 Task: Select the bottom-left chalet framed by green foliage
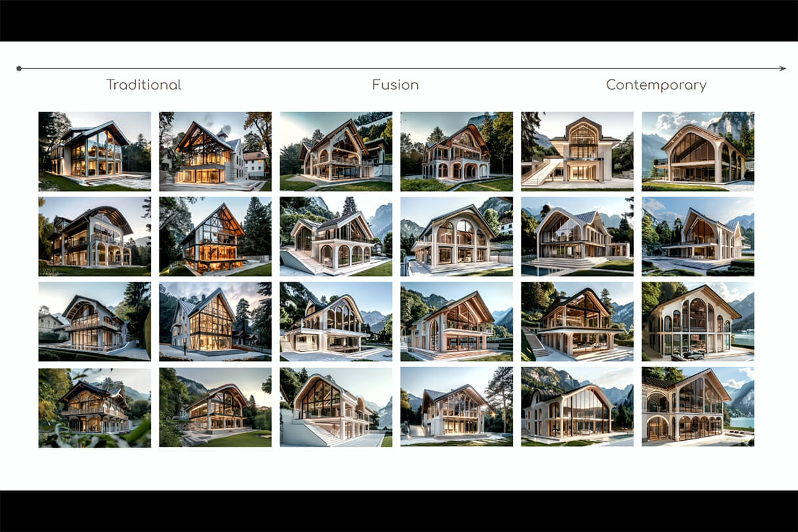pos(95,407)
